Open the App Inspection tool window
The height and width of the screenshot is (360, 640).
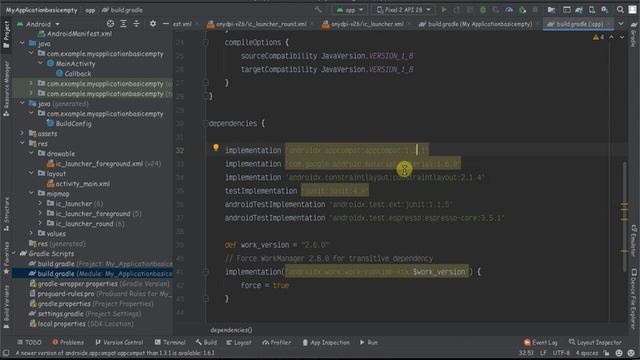(x=326, y=342)
